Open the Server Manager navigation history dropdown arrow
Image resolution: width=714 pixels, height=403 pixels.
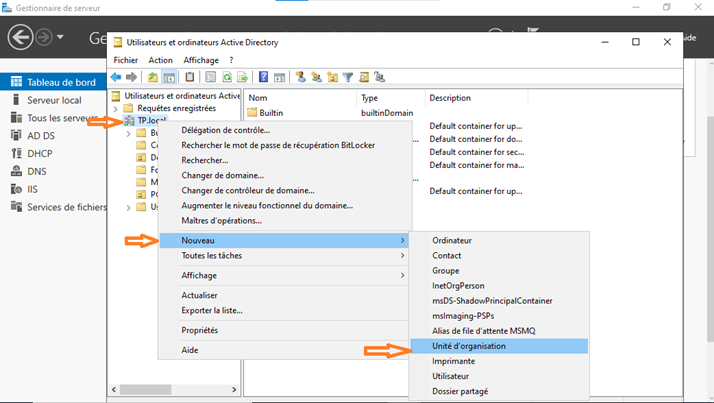60,37
